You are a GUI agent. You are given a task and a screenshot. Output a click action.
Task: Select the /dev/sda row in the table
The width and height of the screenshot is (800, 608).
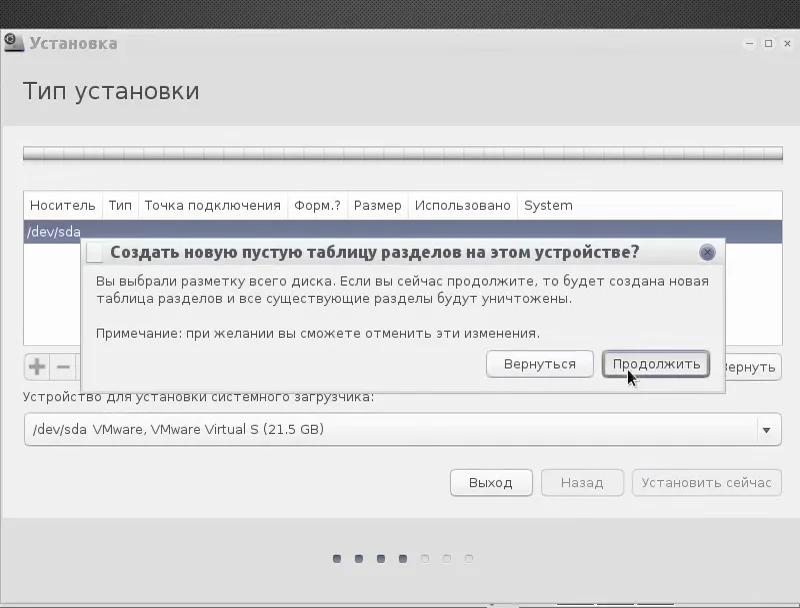point(403,232)
